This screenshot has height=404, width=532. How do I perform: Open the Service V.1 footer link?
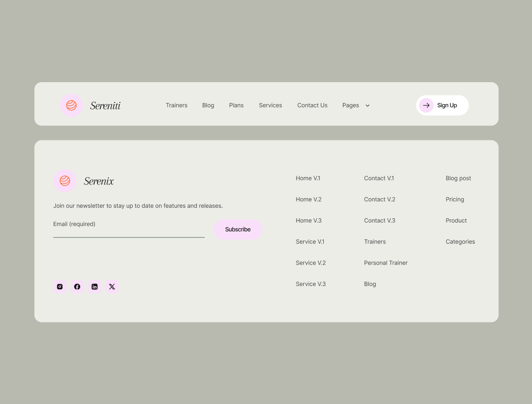(x=310, y=242)
